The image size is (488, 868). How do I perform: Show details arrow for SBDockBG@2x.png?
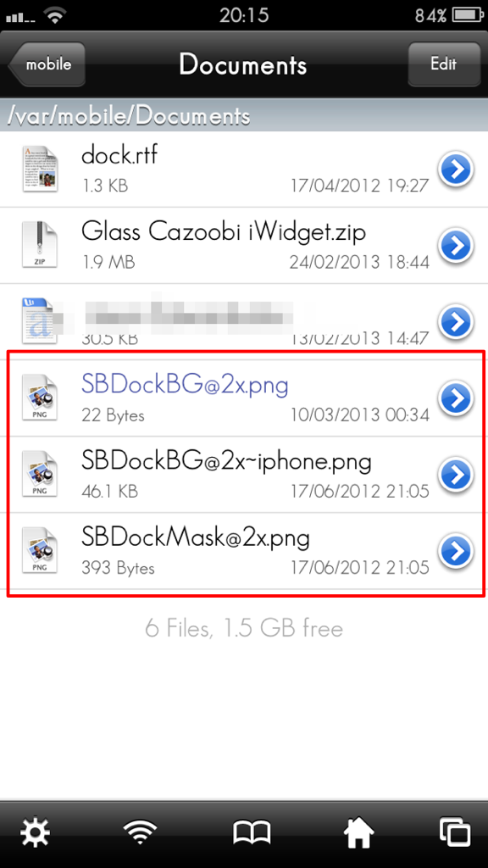click(456, 398)
